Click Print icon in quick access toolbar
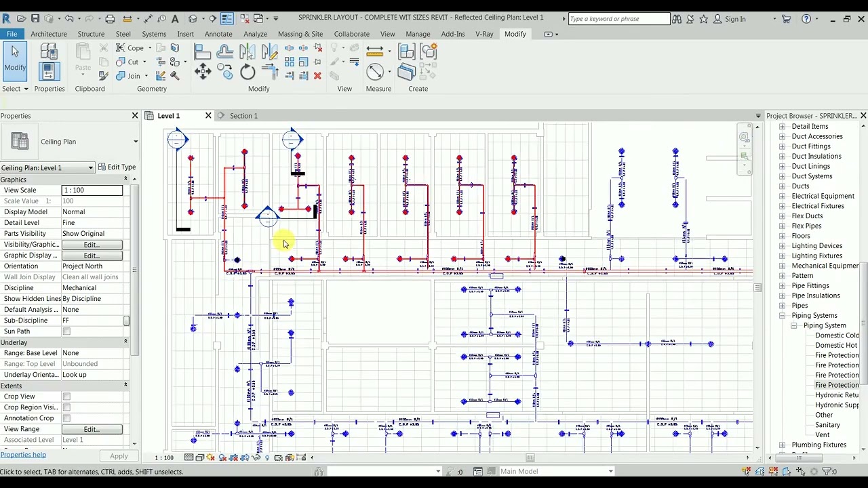868x488 pixels. [x=110, y=18]
